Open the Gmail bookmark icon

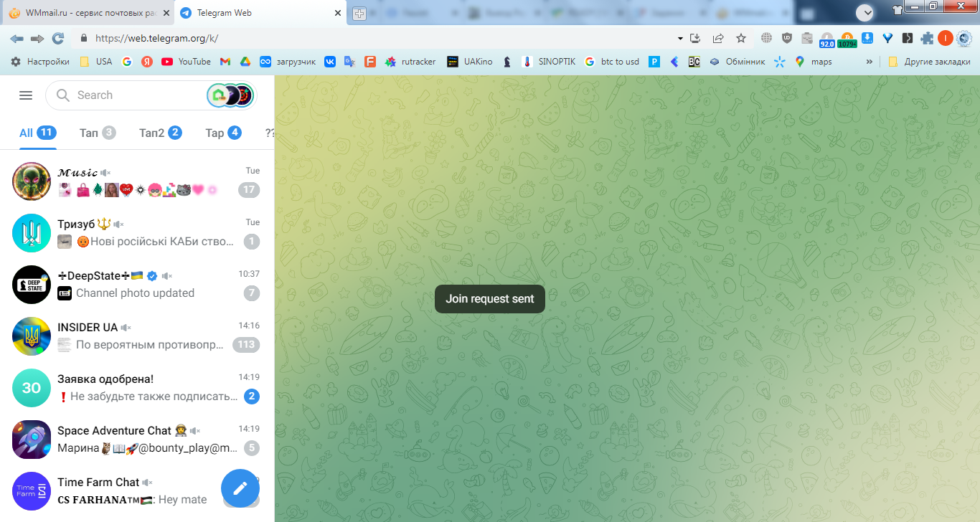pos(225,62)
